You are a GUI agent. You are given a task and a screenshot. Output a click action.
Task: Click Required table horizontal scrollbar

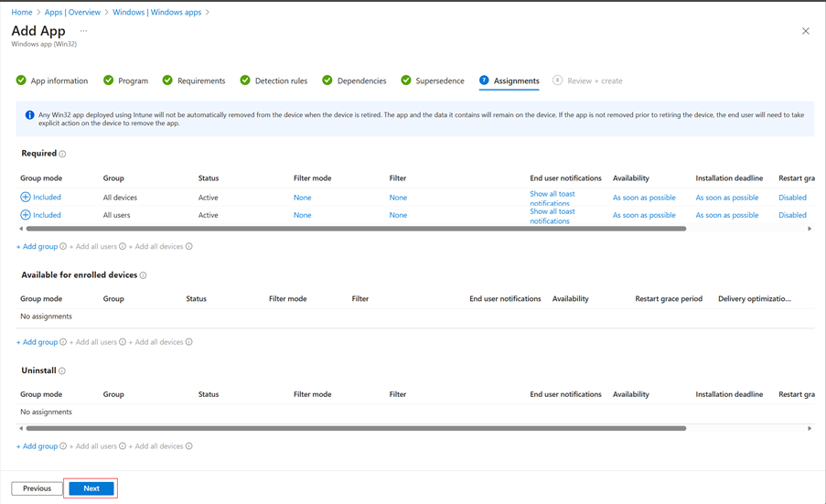click(x=356, y=229)
